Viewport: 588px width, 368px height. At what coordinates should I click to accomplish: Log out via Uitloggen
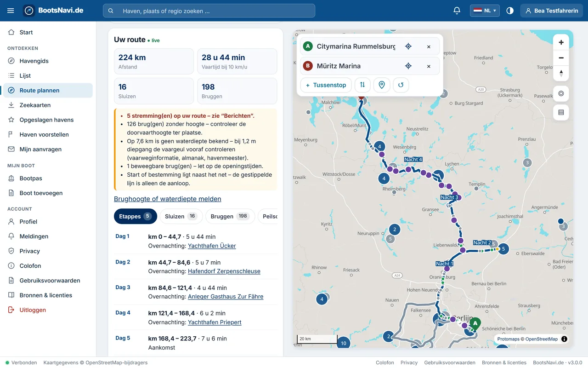(48, 310)
